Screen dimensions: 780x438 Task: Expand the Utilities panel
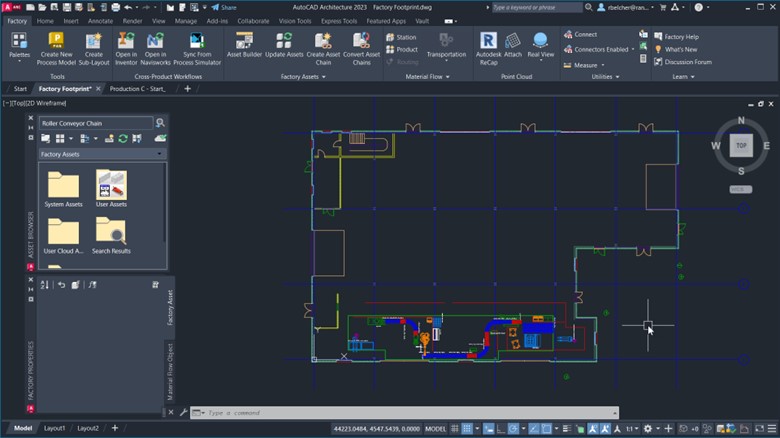[x=605, y=77]
